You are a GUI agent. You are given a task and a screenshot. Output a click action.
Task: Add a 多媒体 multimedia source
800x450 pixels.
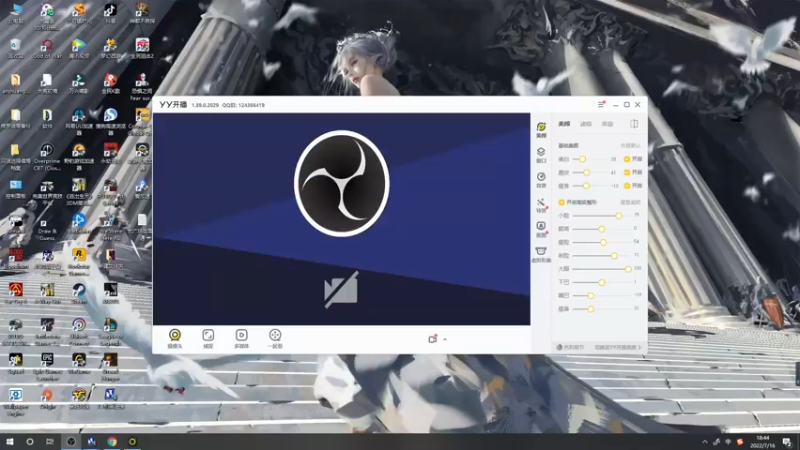tap(241, 338)
